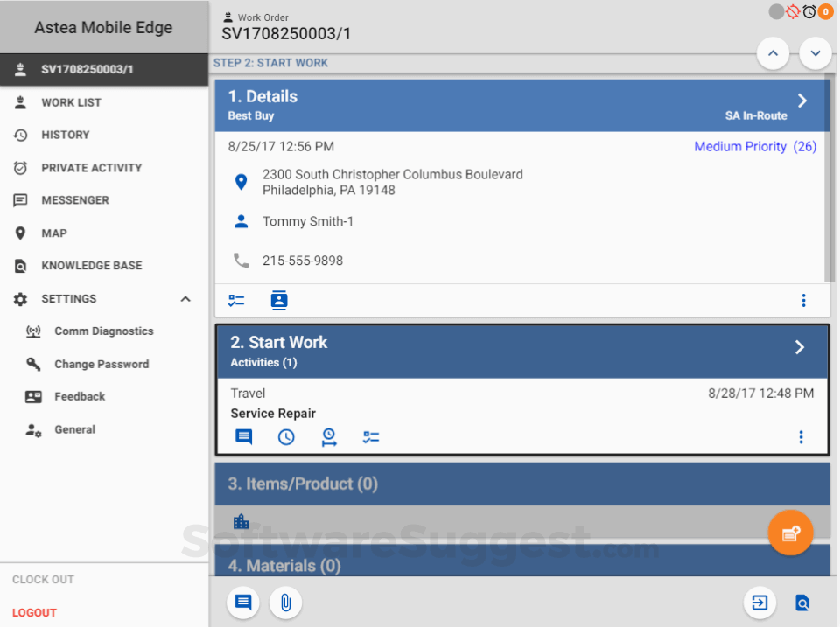Select the contact card icon under Details
The width and height of the screenshot is (840, 627).
[x=278, y=300]
